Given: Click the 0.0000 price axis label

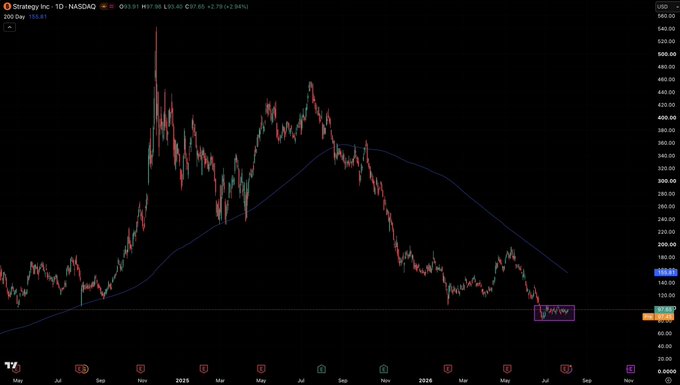Looking at the screenshot, I should point(667,372).
